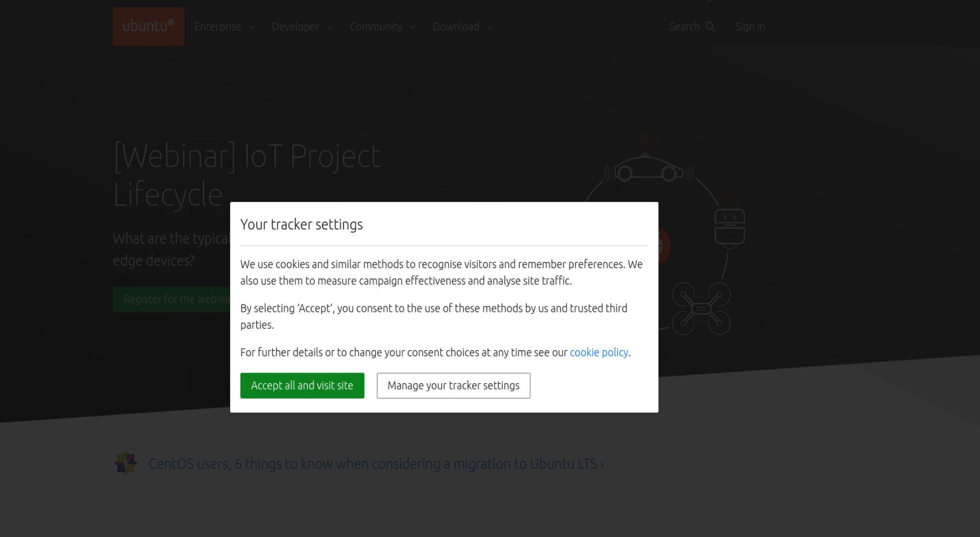
Task: Click the drone illustration in IoT graphic
Action: (x=701, y=309)
